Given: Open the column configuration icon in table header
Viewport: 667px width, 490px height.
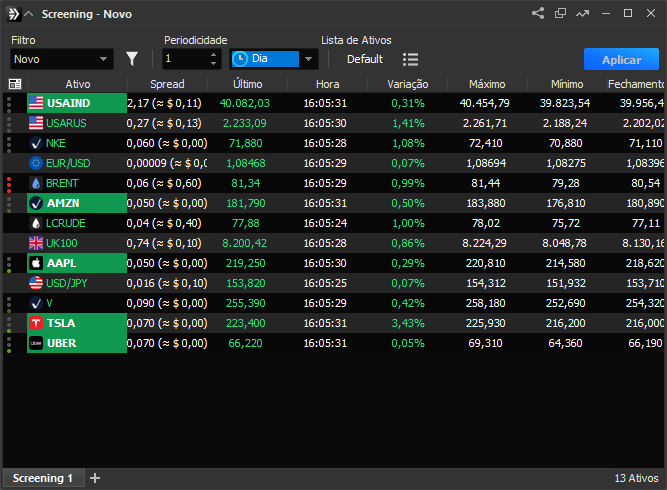Looking at the screenshot, I should [x=15, y=85].
